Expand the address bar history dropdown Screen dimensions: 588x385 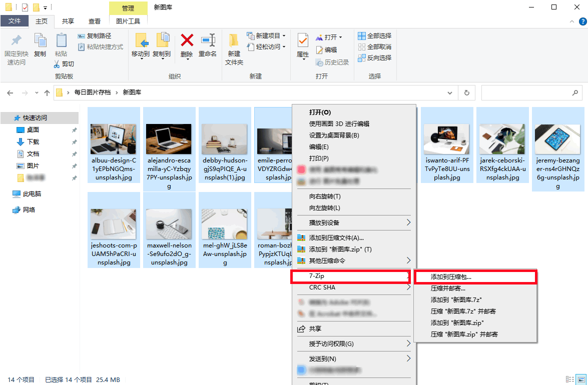point(449,92)
